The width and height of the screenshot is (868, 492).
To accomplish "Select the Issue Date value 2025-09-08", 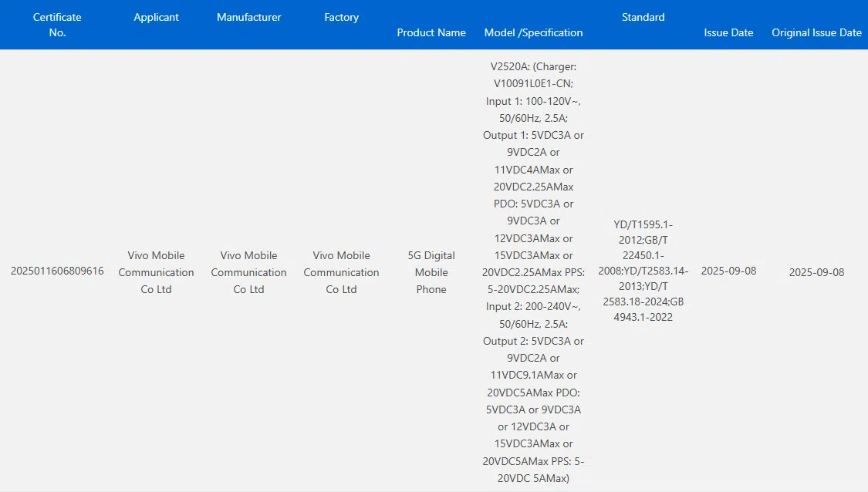I will (x=728, y=271).
